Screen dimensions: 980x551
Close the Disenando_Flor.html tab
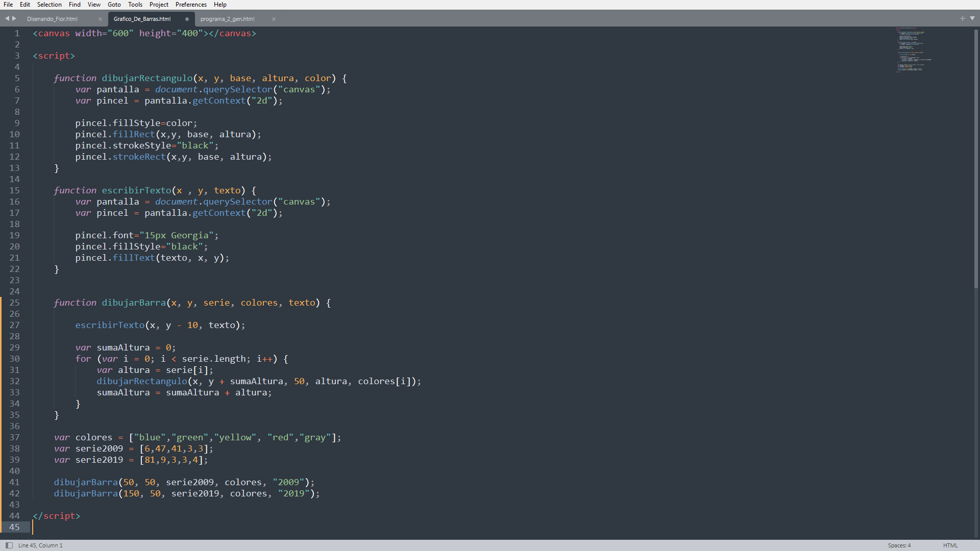coord(100,19)
